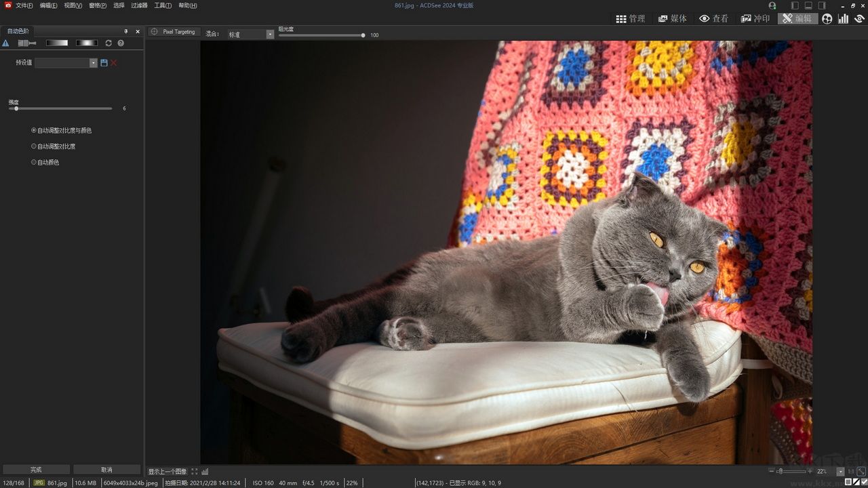Screen dimensions: 868x488
Task: Select 自动颜色 radio option
Action: pyautogui.click(x=34, y=163)
